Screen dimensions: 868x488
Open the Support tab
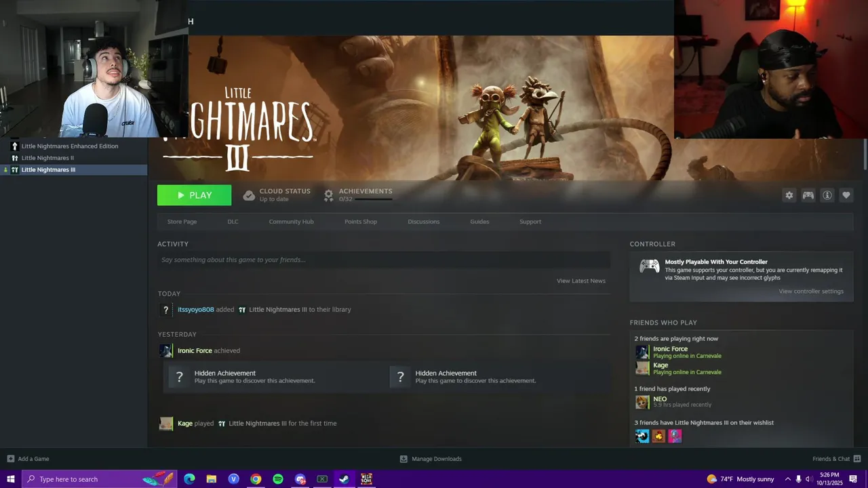[530, 222]
